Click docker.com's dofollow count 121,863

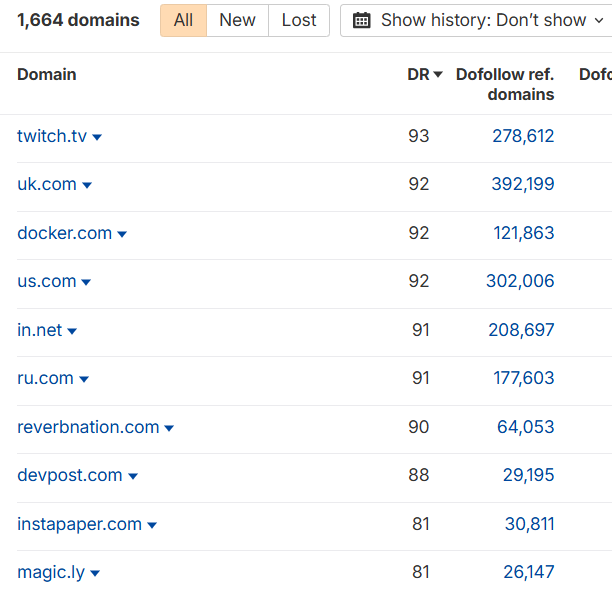coord(524,233)
